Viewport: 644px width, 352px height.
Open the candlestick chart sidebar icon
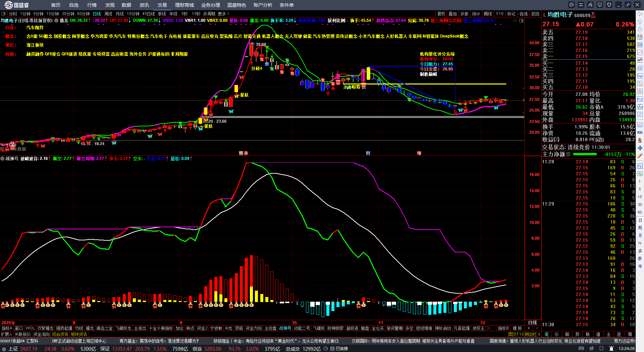coord(640,60)
